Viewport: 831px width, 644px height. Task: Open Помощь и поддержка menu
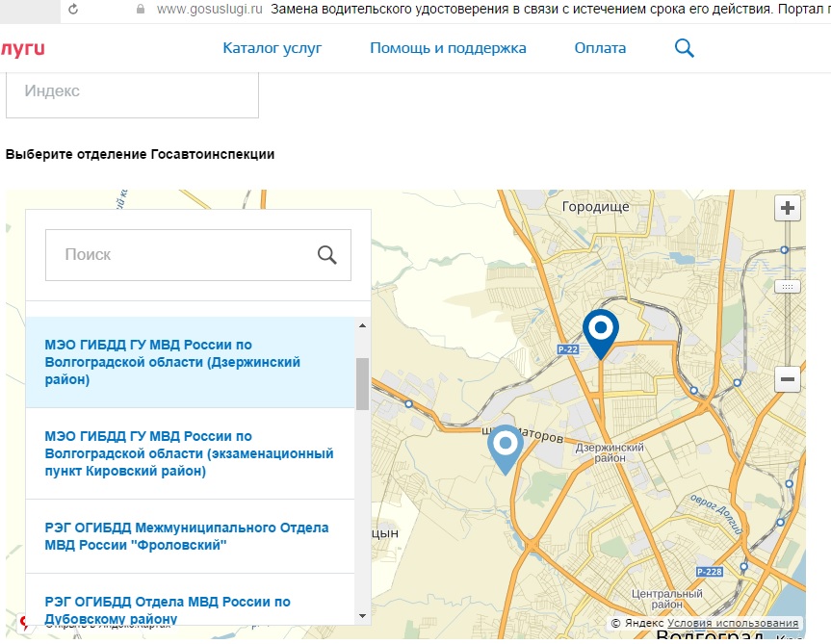coord(448,48)
